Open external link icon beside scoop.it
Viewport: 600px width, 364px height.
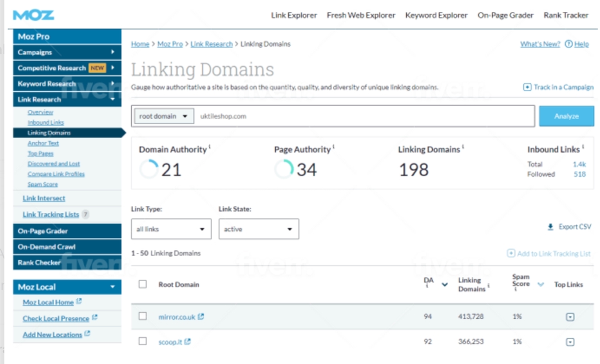point(187,342)
